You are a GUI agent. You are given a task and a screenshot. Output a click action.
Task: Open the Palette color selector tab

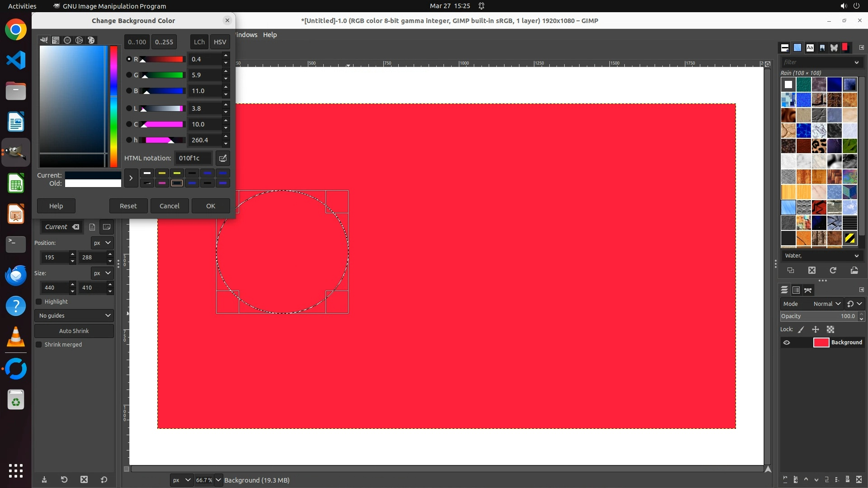click(x=91, y=40)
